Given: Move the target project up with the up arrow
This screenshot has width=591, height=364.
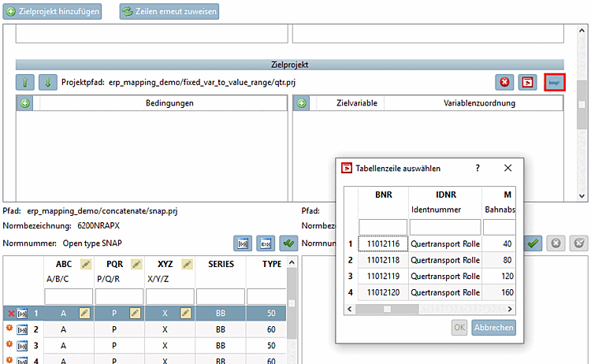Looking at the screenshot, I should coord(25,82).
